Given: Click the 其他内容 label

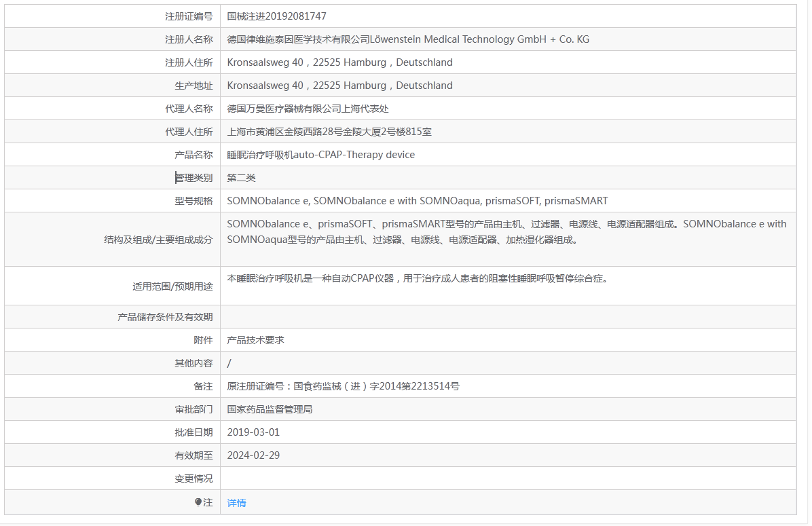Looking at the screenshot, I should coord(193,363).
